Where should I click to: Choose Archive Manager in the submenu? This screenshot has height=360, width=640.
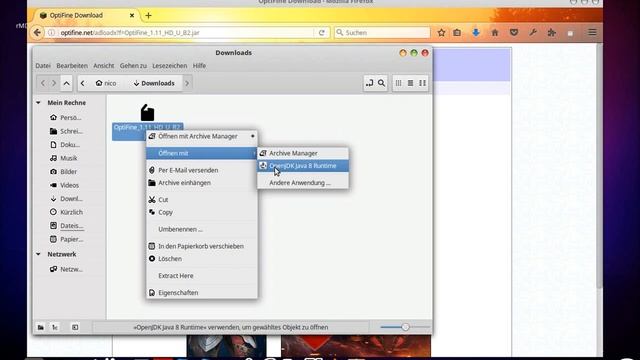point(303,153)
